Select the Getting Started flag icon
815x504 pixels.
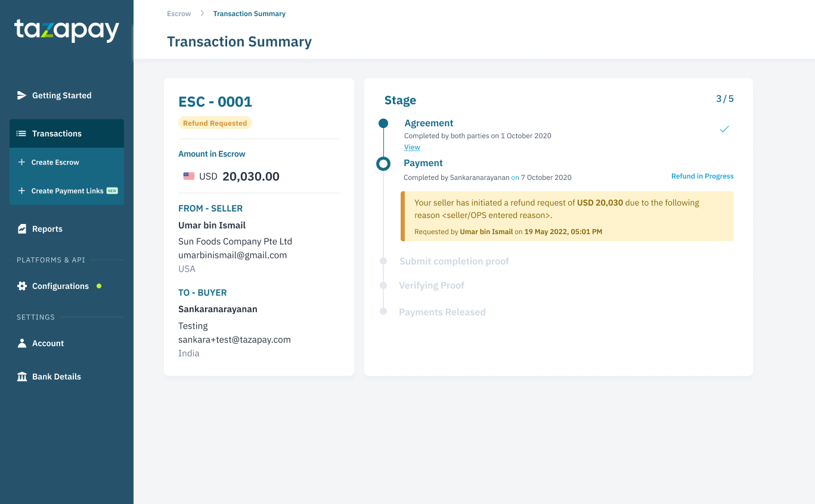[21, 95]
